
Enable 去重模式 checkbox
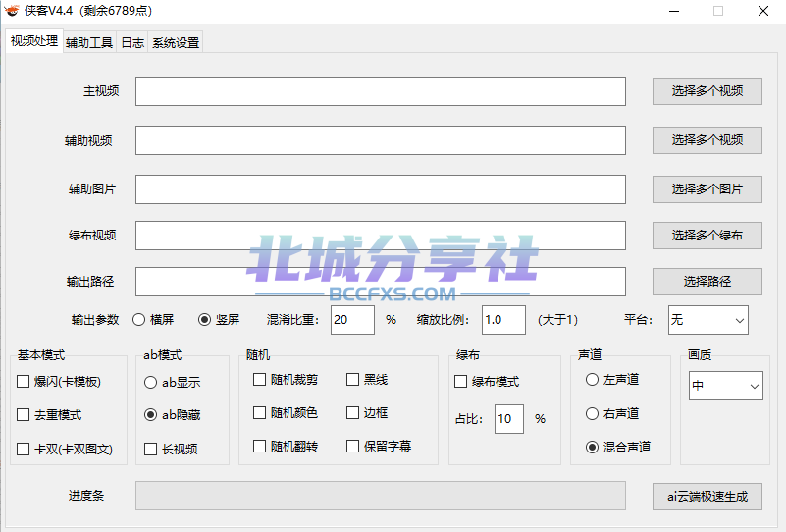click(23, 414)
